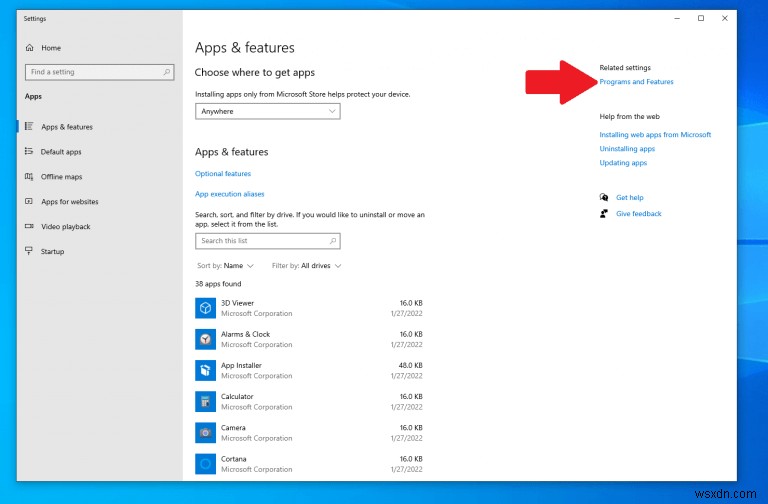768x504 pixels.
Task: Click the Calculator app icon
Action: [205, 402]
